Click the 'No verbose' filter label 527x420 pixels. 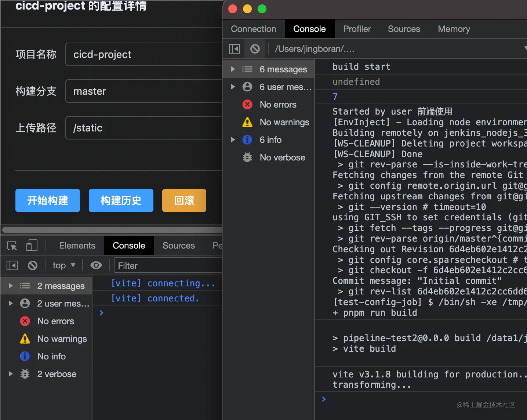(x=282, y=157)
